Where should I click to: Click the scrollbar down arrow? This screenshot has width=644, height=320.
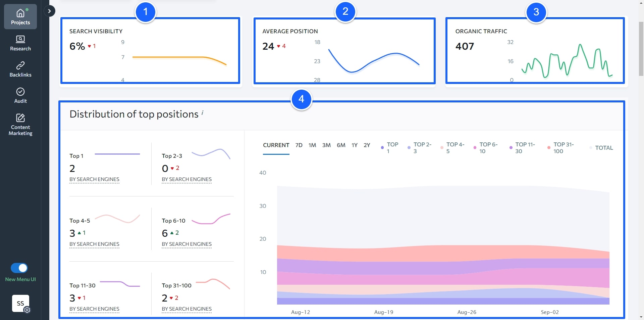641,317
